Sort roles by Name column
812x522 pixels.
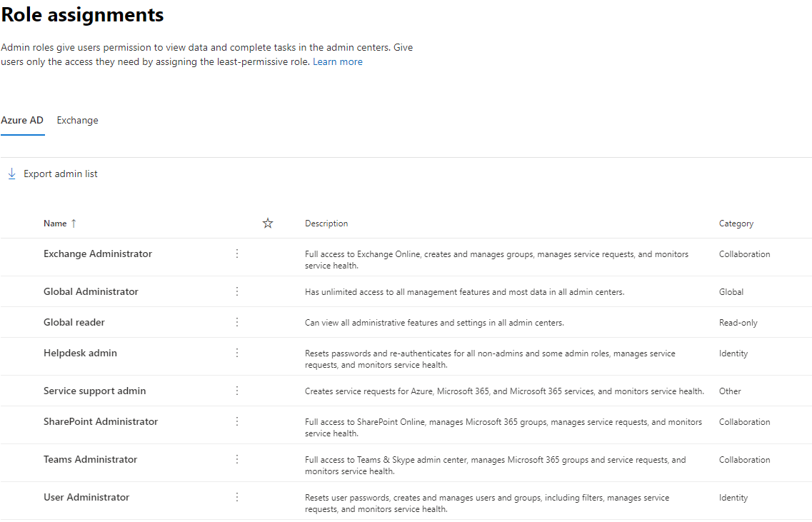pos(56,224)
